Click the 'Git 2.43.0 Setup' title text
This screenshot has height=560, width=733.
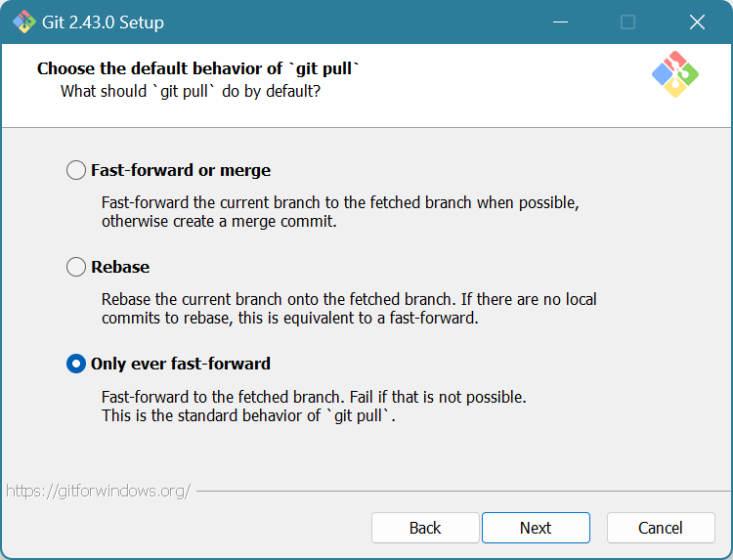coord(104,22)
